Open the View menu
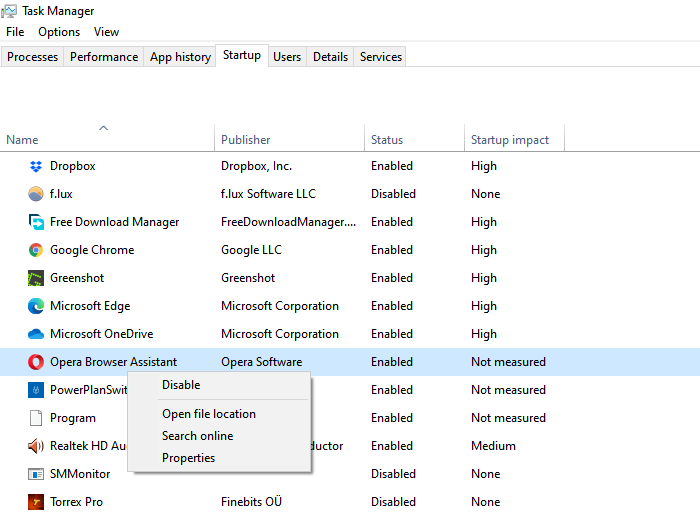Viewport: 700px width, 516px height. click(x=106, y=32)
